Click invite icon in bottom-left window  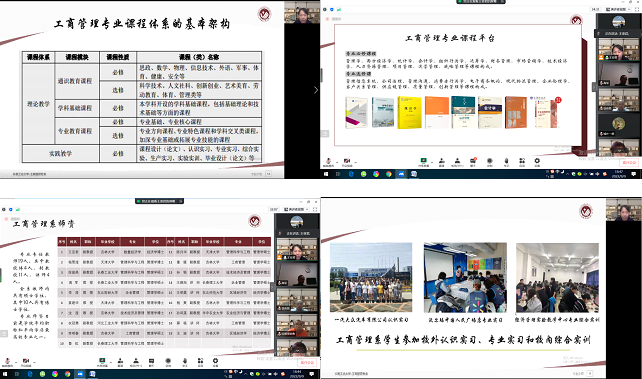(120, 361)
